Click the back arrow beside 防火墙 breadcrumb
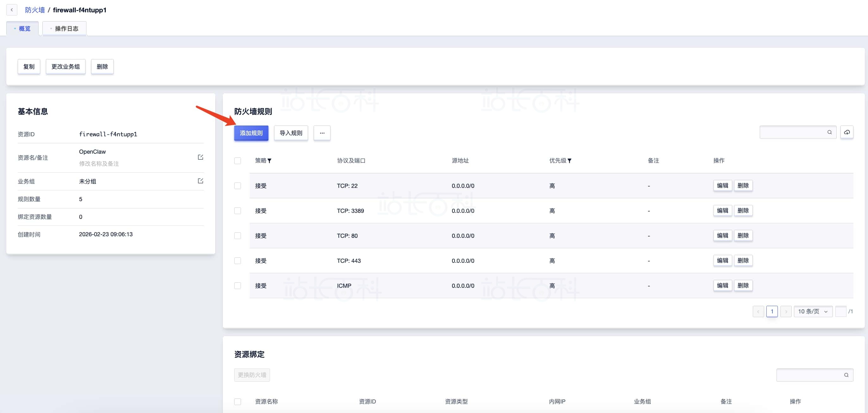 (x=12, y=10)
